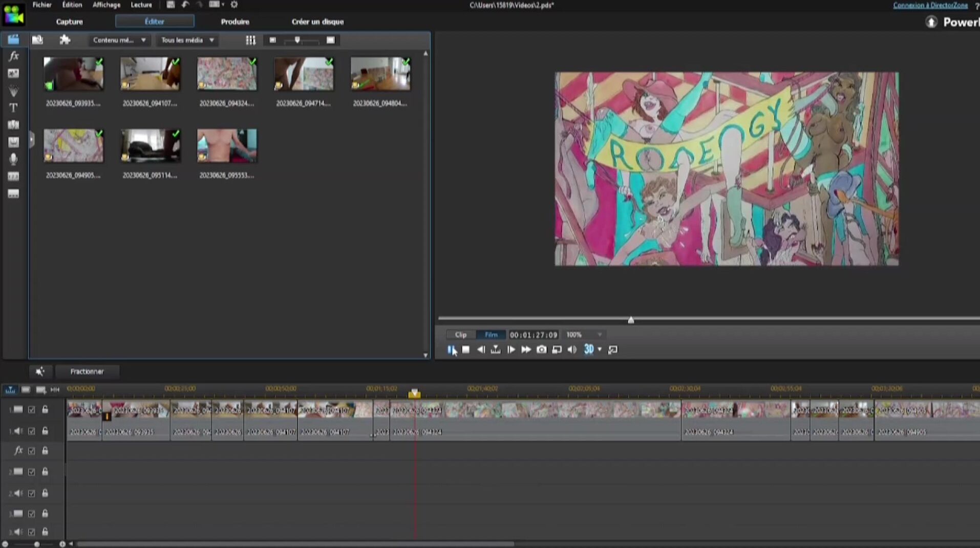This screenshot has width=980, height=548.
Task: Open the preview quality display options icon
Action: point(557,349)
